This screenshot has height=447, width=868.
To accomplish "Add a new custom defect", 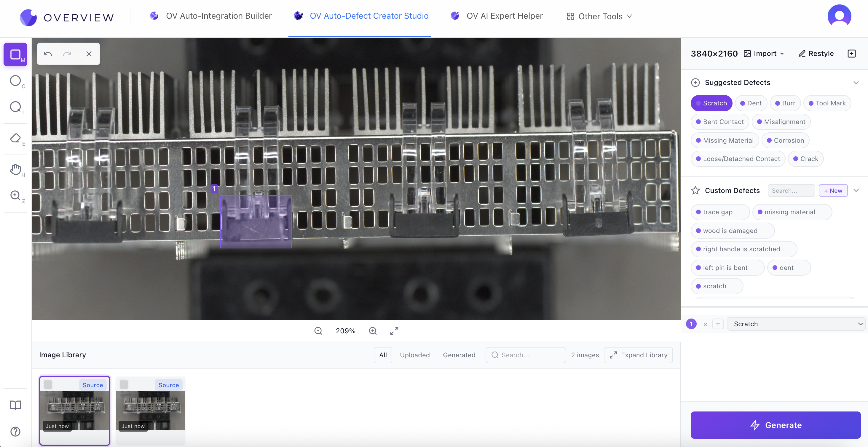I will [833, 191].
